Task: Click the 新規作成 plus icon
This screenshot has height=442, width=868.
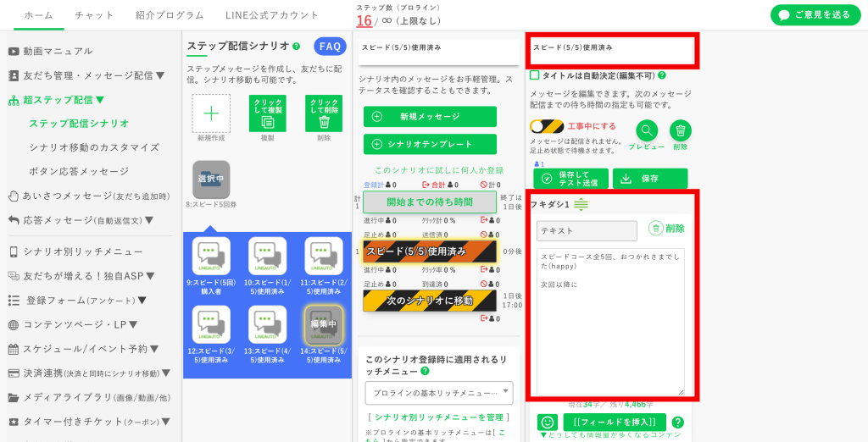Action: click(x=211, y=113)
